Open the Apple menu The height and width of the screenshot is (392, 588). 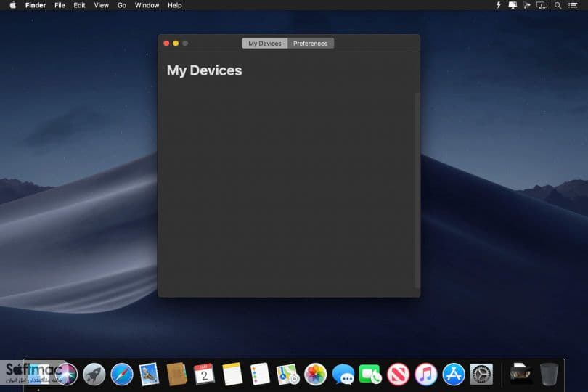[x=13, y=5]
